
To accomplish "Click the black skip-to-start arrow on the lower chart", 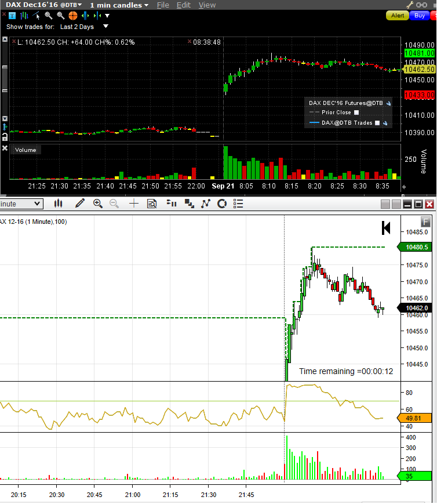I will pyautogui.click(x=386, y=228).
